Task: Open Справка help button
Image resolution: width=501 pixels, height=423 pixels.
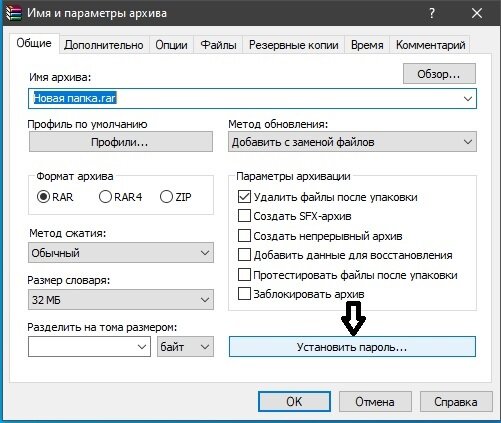Action: click(x=456, y=402)
